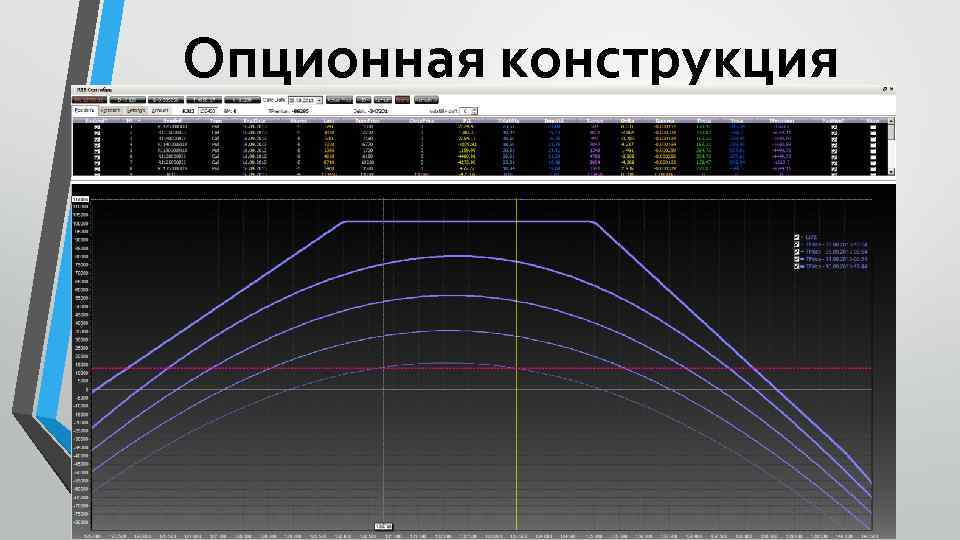Open the Calc date dropdown arrow
This screenshot has height=540, width=960.
point(319,100)
